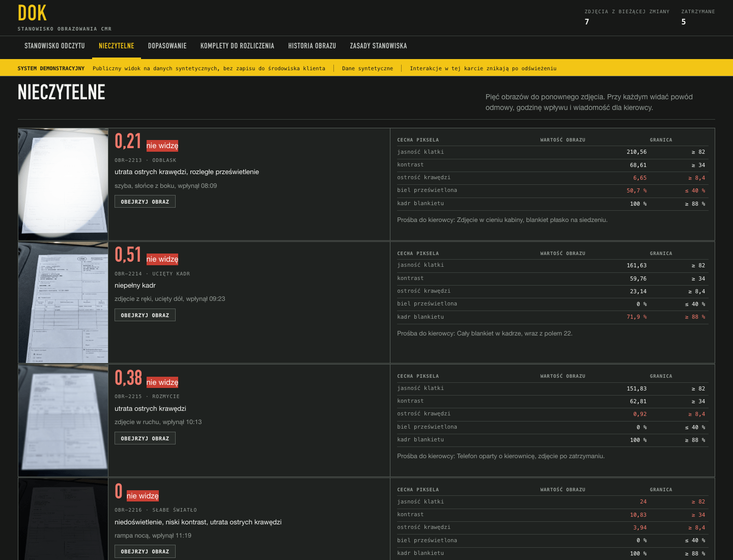Image resolution: width=733 pixels, height=560 pixels.
Task: Click the 'nie widzę' badge in the OBR-2216 card
Action: pyautogui.click(x=143, y=496)
